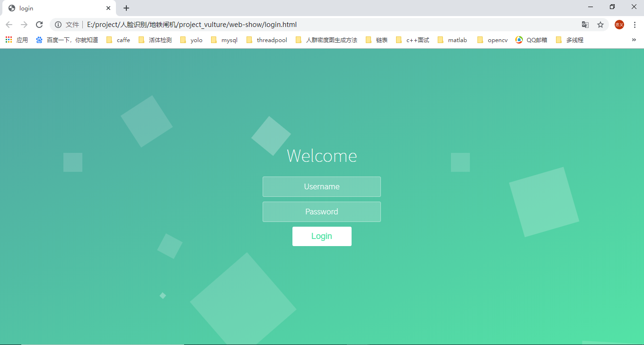Open a new tab with the plus button
644x345 pixels.
tap(126, 8)
